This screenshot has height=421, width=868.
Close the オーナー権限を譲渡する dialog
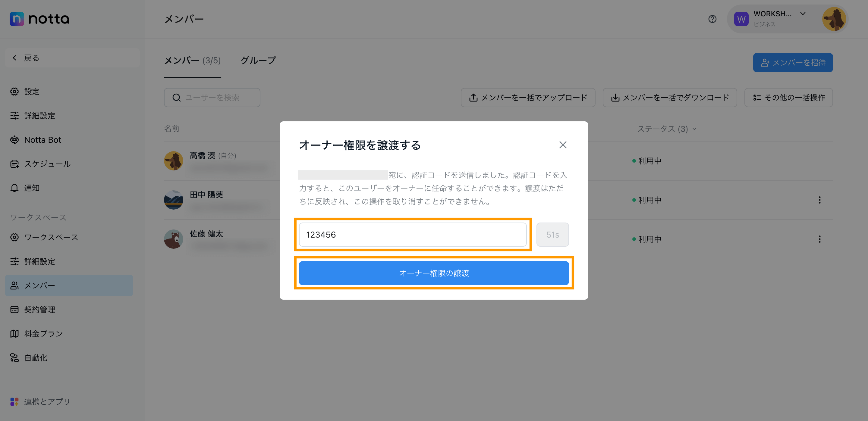pos(563,145)
